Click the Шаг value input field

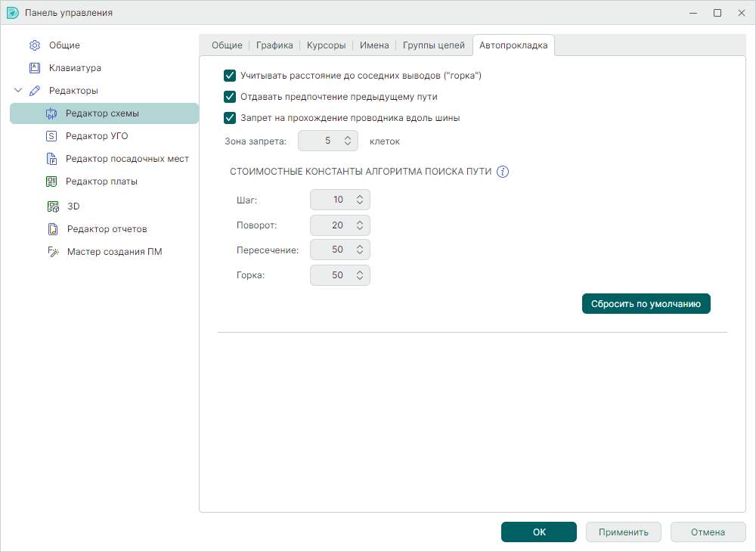[331, 200]
